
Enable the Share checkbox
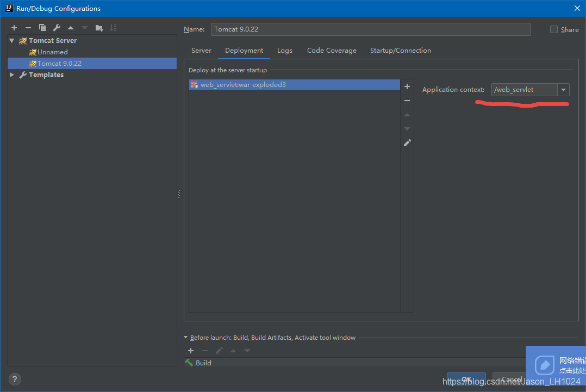[553, 29]
